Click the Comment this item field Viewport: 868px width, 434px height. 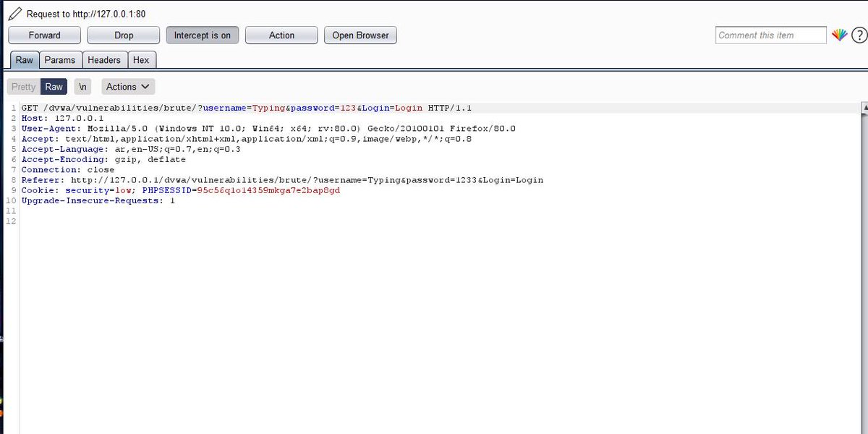click(x=771, y=35)
